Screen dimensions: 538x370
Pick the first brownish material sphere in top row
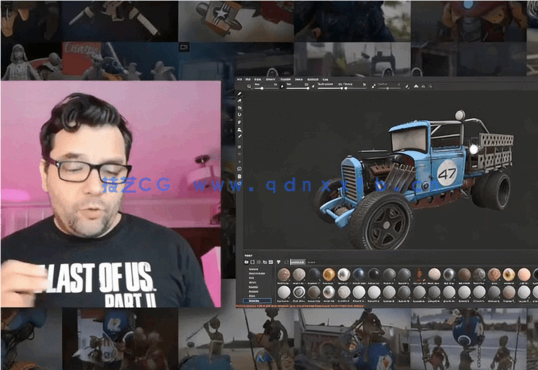tap(284, 275)
